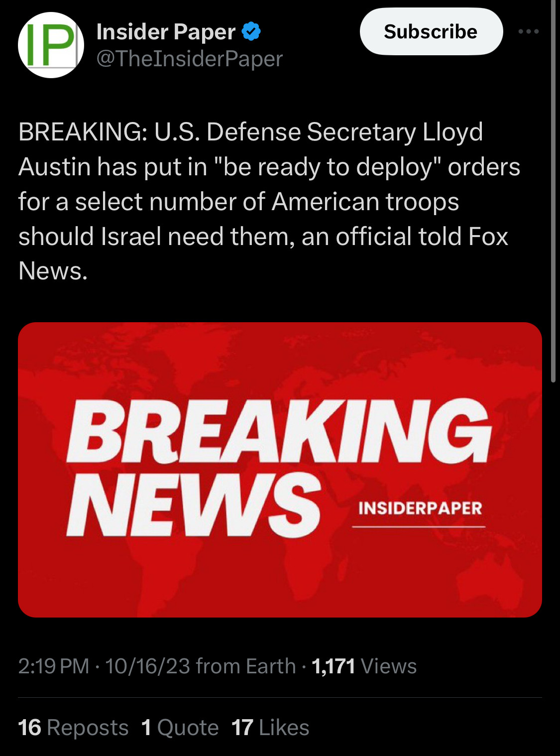Tap the "NEWS" word in image
This screenshot has width=560, height=756.
tap(194, 505)
